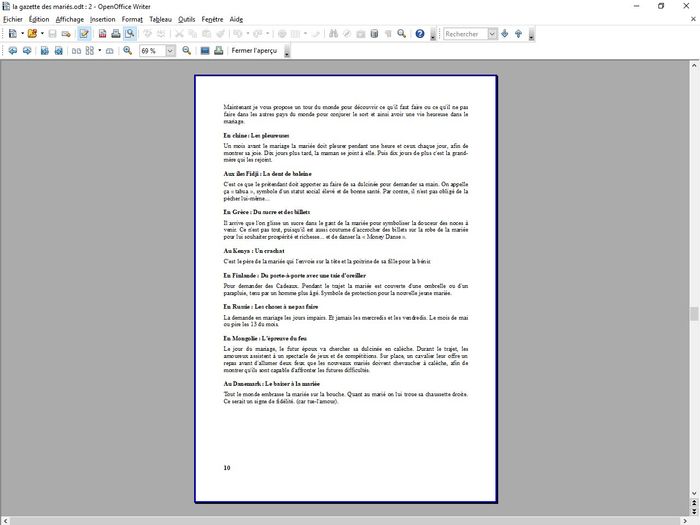Viewport: 700px width, 525px height.
Task: Click the Find & Replace binoculars icon
Action: [333, 33]
